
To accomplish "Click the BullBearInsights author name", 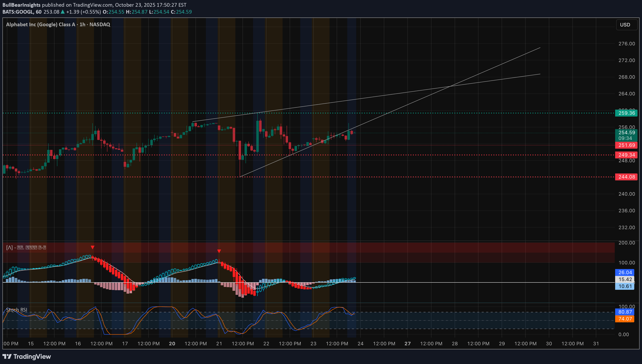I will [22, 5].
